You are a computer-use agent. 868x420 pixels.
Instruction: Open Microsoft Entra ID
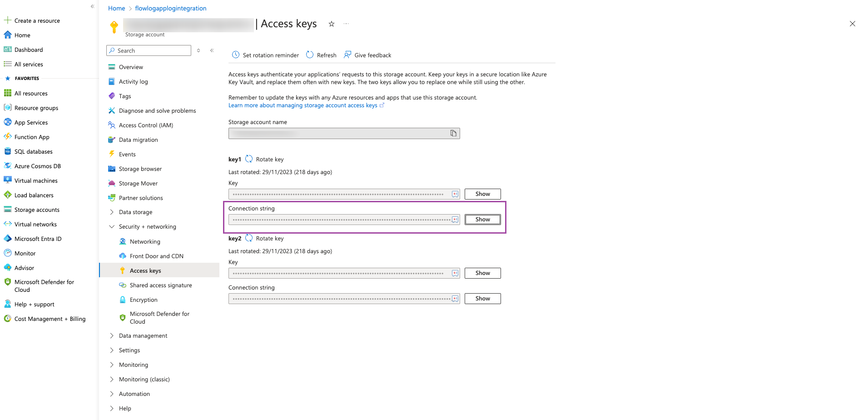coord(38,239)
